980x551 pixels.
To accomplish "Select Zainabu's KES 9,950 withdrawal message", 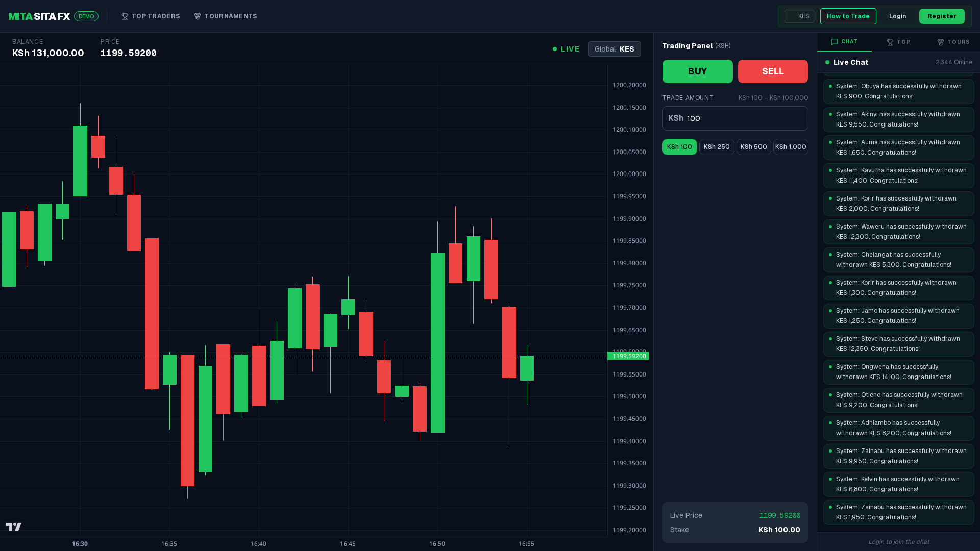I will [899, 456].
